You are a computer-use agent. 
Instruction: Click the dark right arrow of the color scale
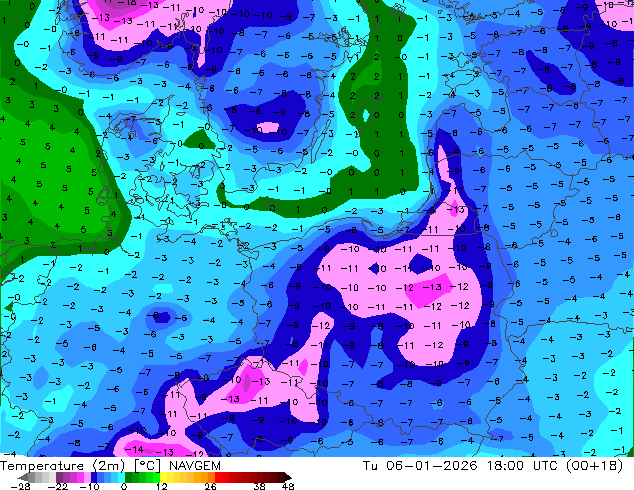(x=287, y=477)
